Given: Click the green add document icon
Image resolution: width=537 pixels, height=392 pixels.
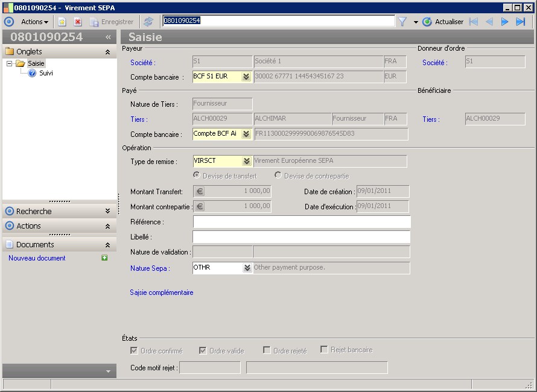Looking at the screenshot, I should click(104, 258).
